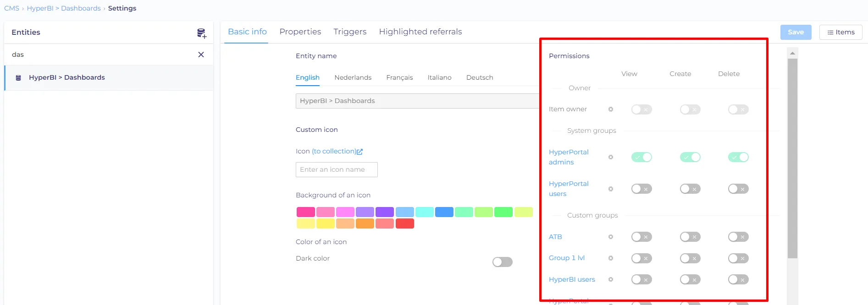Click the gear icon beside HyperBI users
The height and width of the screenshot is (305, 868).
(611, 279)
